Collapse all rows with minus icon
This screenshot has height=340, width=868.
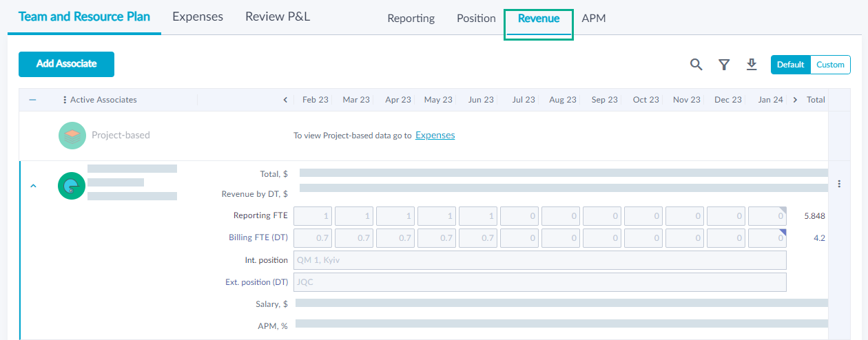(32, 100)
